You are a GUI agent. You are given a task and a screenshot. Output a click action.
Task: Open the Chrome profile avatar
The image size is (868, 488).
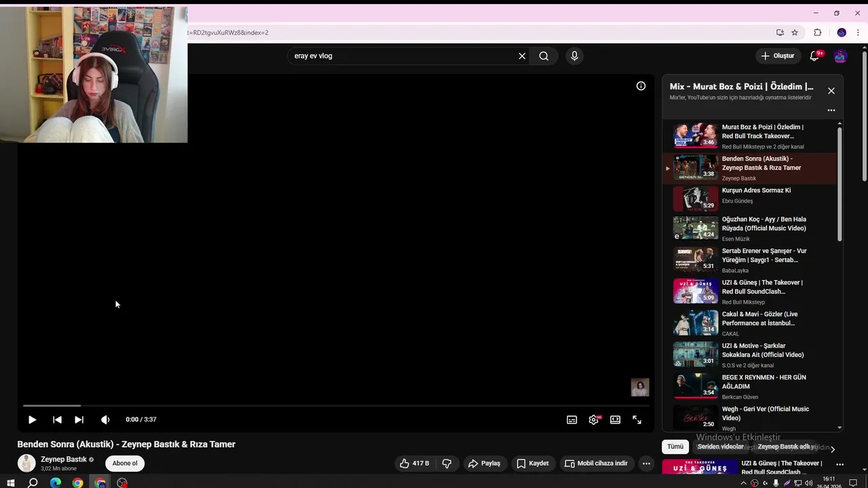[x=842, y=33]
